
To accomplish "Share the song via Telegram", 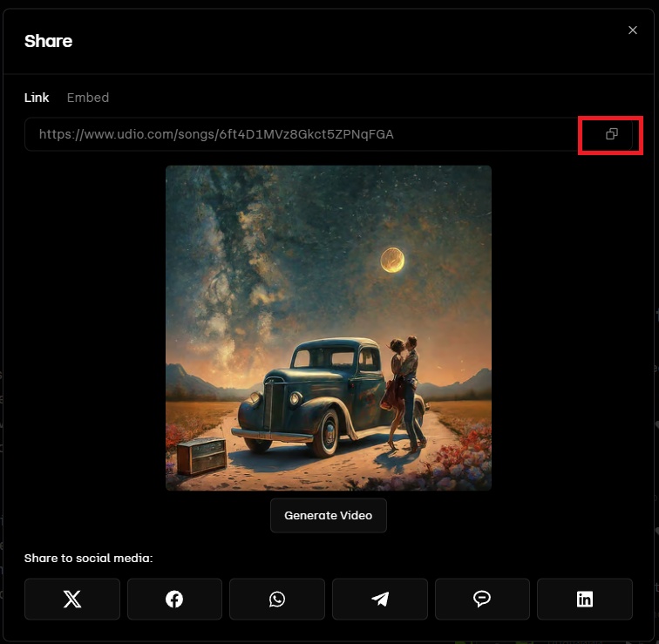I will 380,599.
